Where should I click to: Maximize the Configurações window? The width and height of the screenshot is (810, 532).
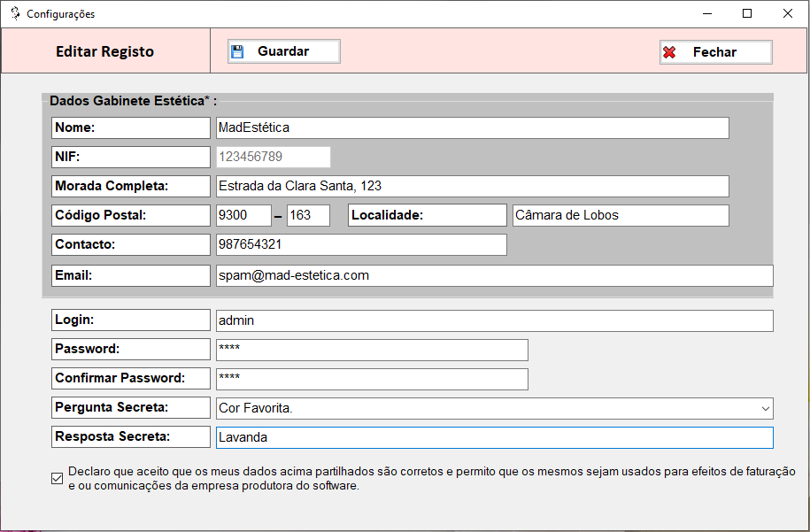(747, 13)
